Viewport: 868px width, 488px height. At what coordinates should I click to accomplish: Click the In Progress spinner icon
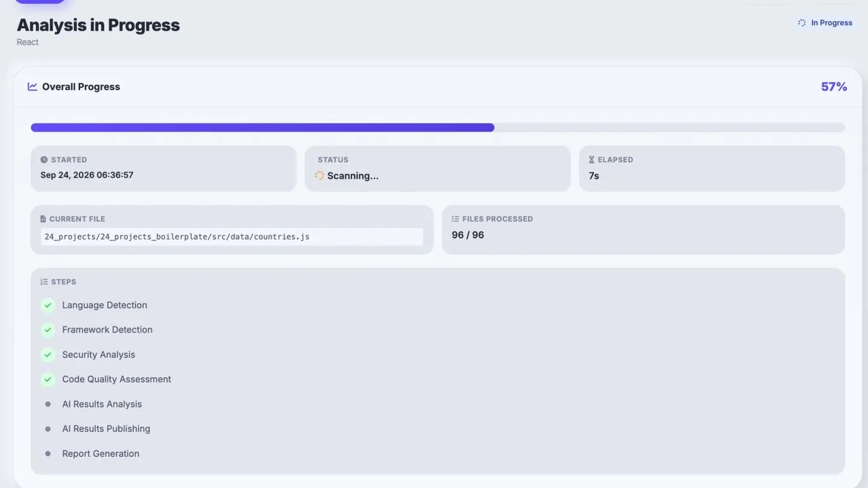click(802, 23)
